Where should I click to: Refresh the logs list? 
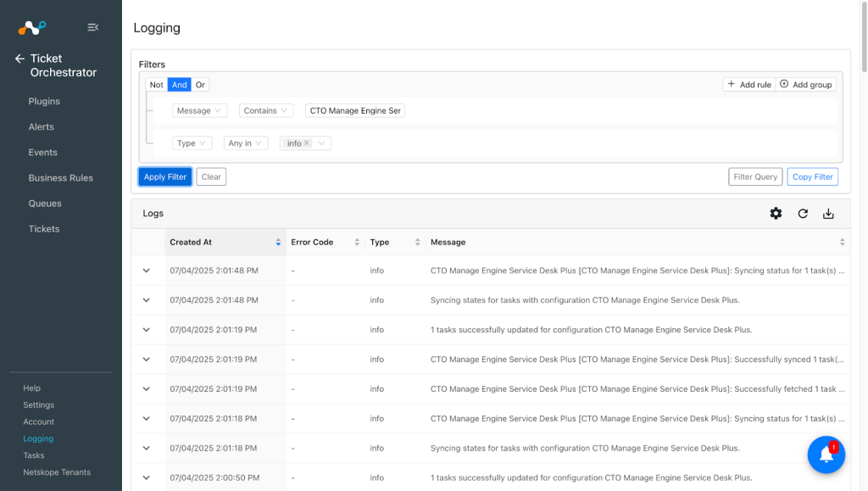click(803, 214)
